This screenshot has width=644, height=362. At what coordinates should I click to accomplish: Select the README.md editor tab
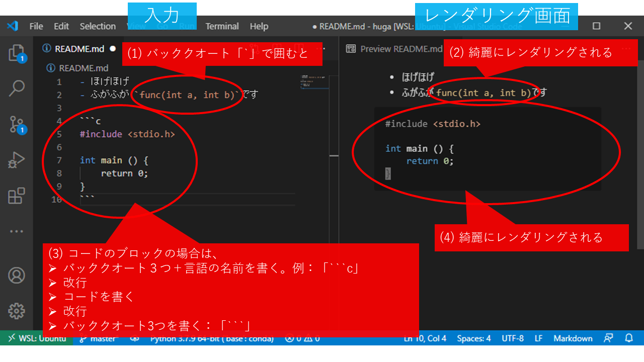tap(79, 49)
